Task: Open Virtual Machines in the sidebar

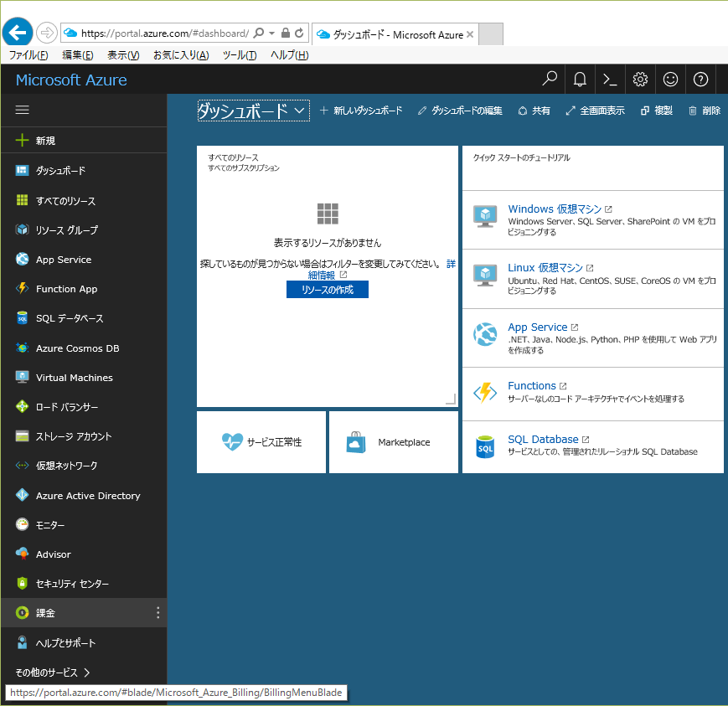Action: pyautogui.click(x=84, y=378)
